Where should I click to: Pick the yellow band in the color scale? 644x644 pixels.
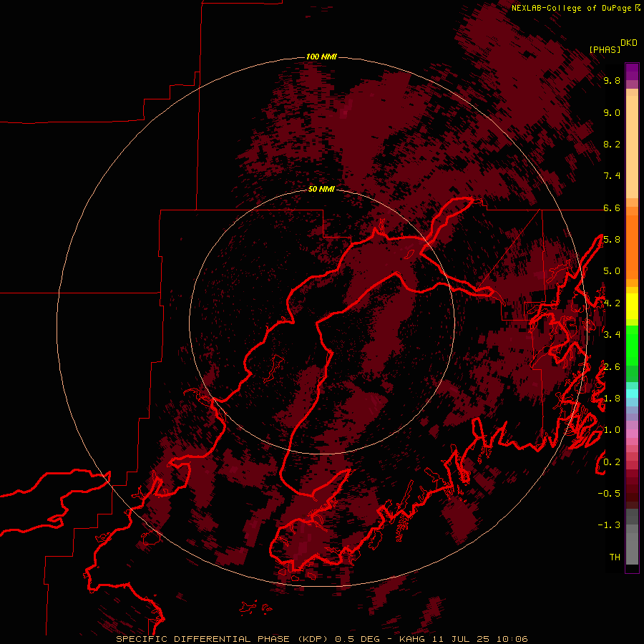(632, 306)
